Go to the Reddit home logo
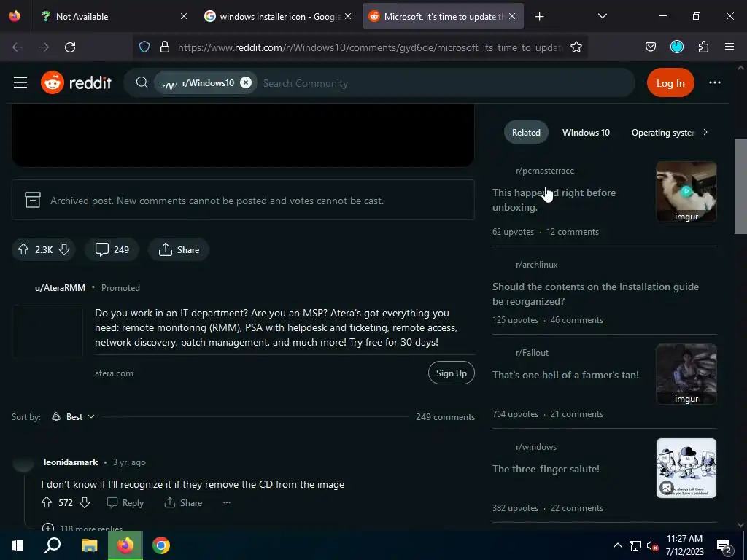The height and width of the screenshot is (560, 747). (x=76, y=83)
